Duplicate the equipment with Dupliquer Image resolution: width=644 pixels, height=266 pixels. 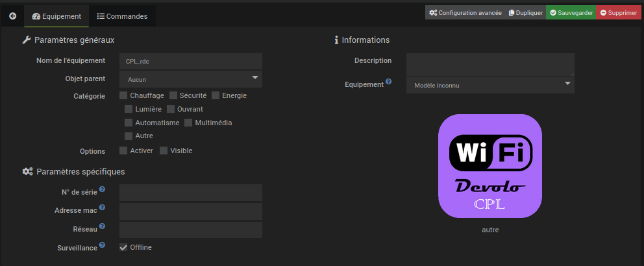pos(526,13)
